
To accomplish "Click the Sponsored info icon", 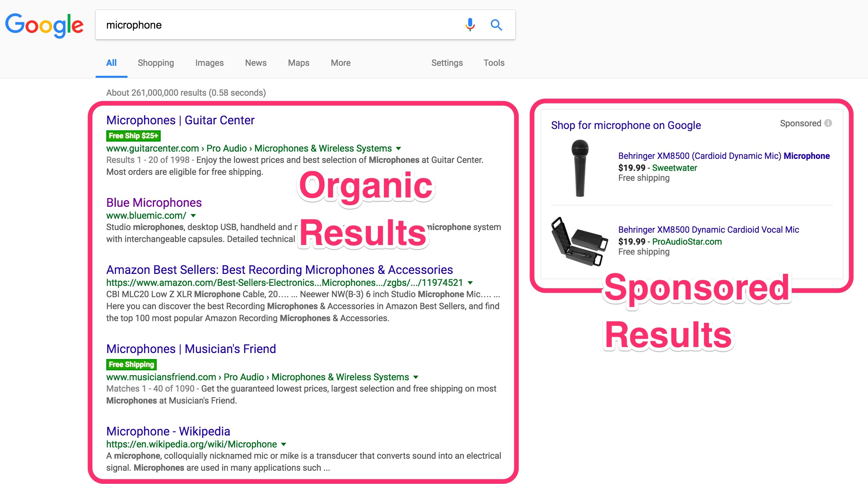I will click(828, 123).
